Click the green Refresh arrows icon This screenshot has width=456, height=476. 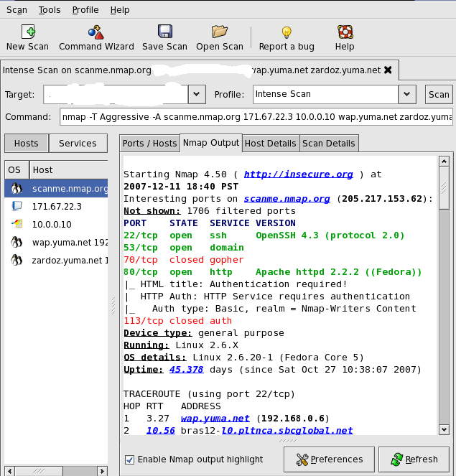[397, 459]
